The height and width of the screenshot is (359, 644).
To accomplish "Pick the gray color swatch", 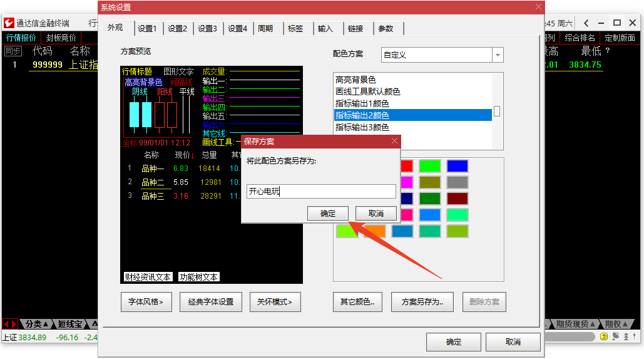I will coord(457,182).
